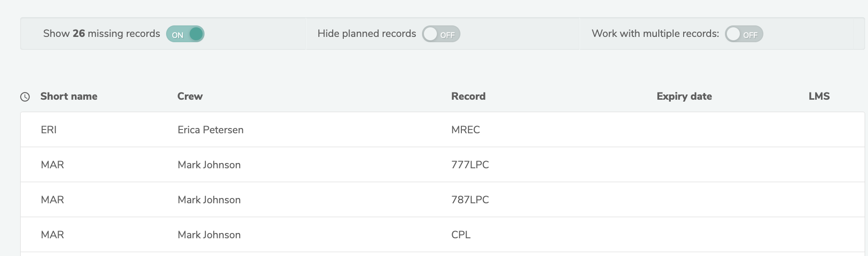Select Mark Johnson's 787LPC record row
The image size is (868, 256).
(576, 200)
